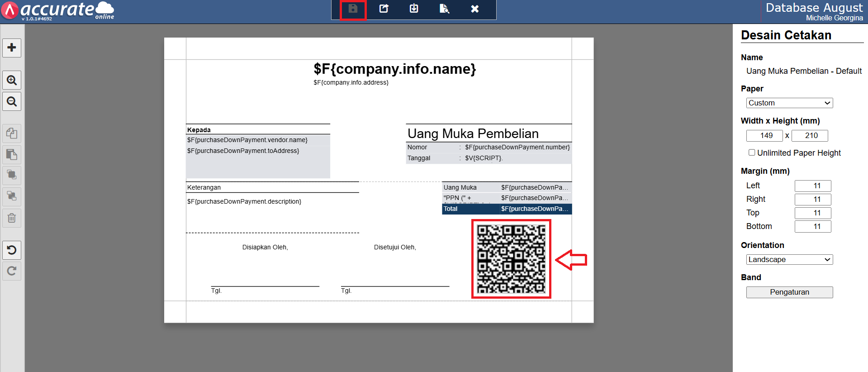
Task: Select the $F{company.info.address} field
Action: coord(351,82)
